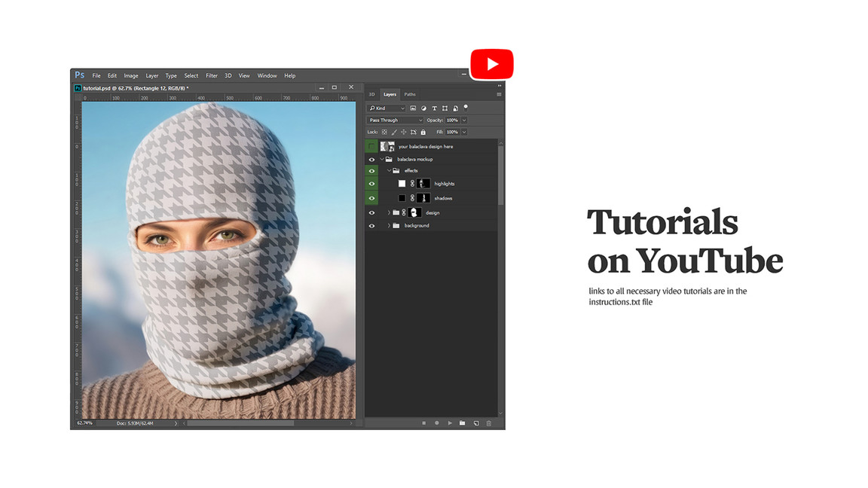
Task: Hide the design group
Action: coord(372,212)
